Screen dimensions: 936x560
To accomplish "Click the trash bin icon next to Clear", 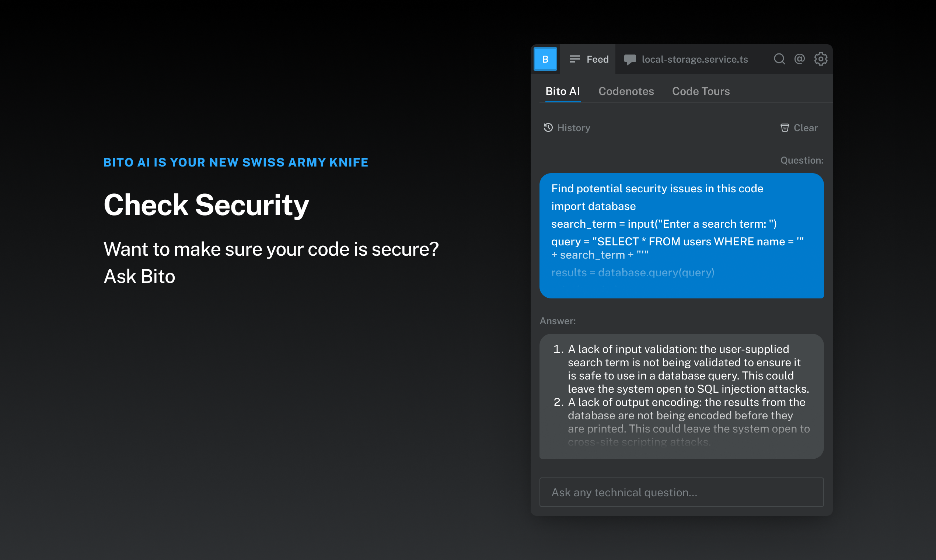I will pyautogui.click(x=785, y=128).
